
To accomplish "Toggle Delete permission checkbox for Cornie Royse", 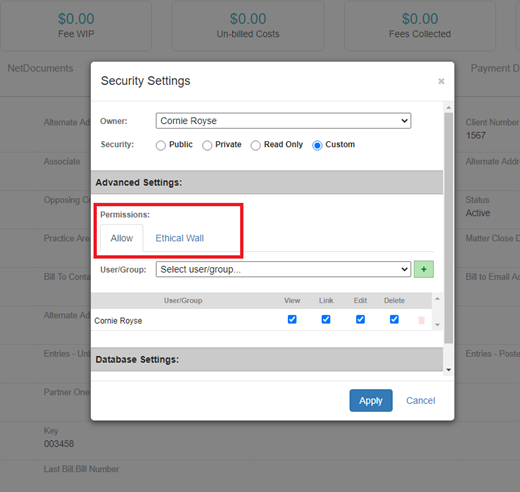I will click(x=394, y=319).
